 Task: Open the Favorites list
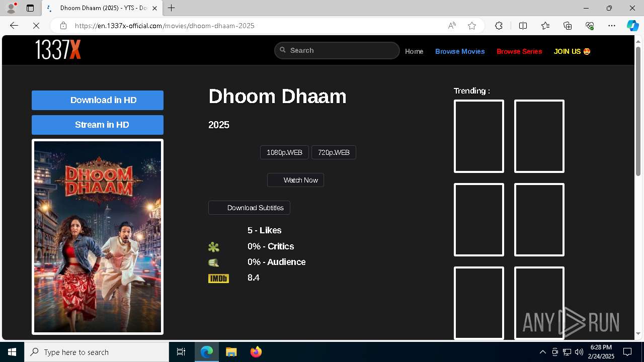tap(545, 26)
